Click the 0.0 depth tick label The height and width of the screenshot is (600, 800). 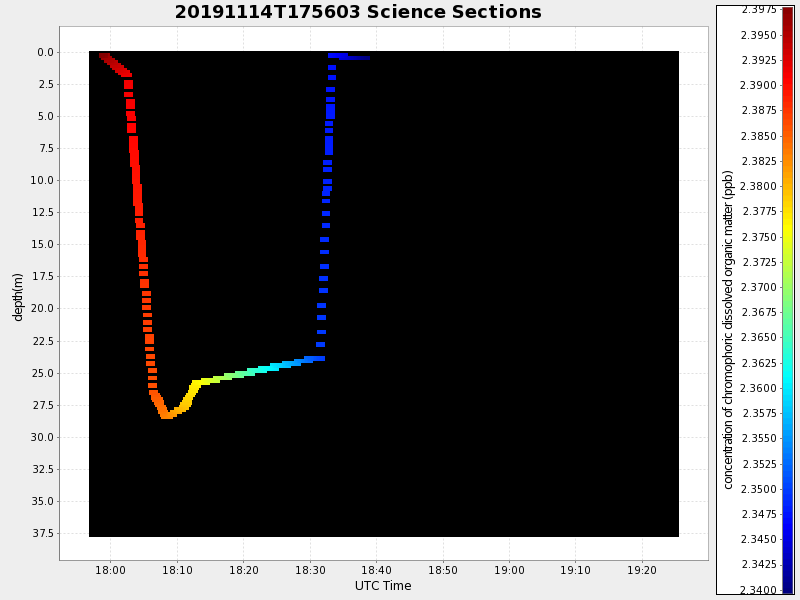pyautogui.click(x=46, y=52)
